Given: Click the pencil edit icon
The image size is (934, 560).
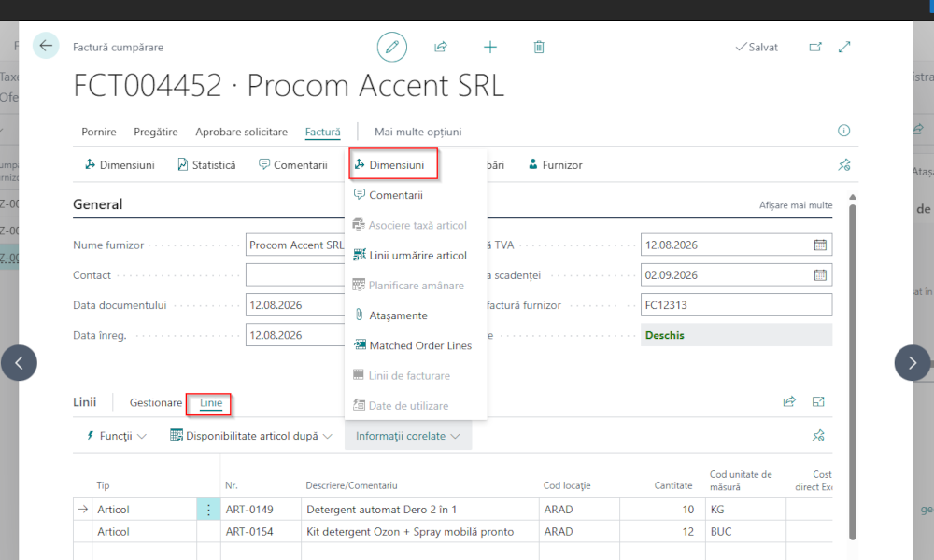Looking at the screenshot, I should pyautogui.click(x=392, y=47).
